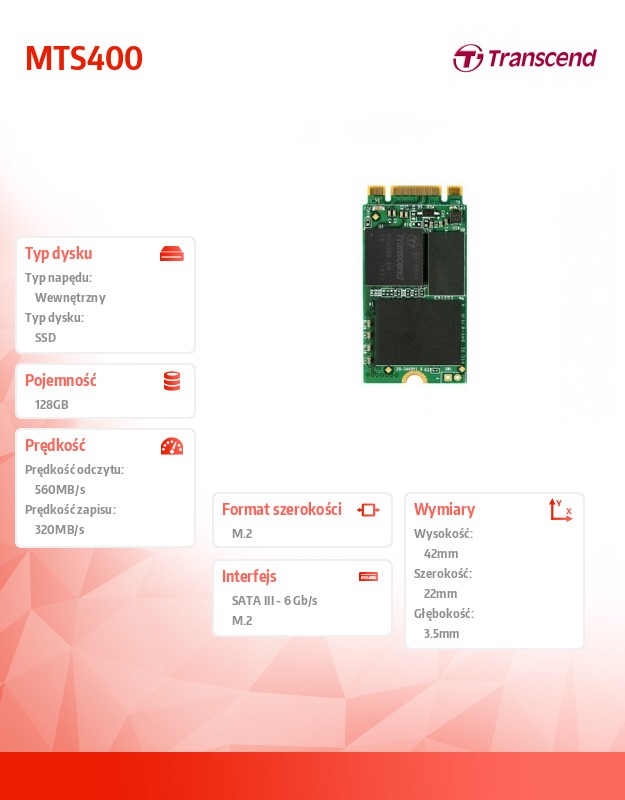Click the database icon beside Pojemność
The width and height of the screenshot is (625, 800).
coord(172,381)
